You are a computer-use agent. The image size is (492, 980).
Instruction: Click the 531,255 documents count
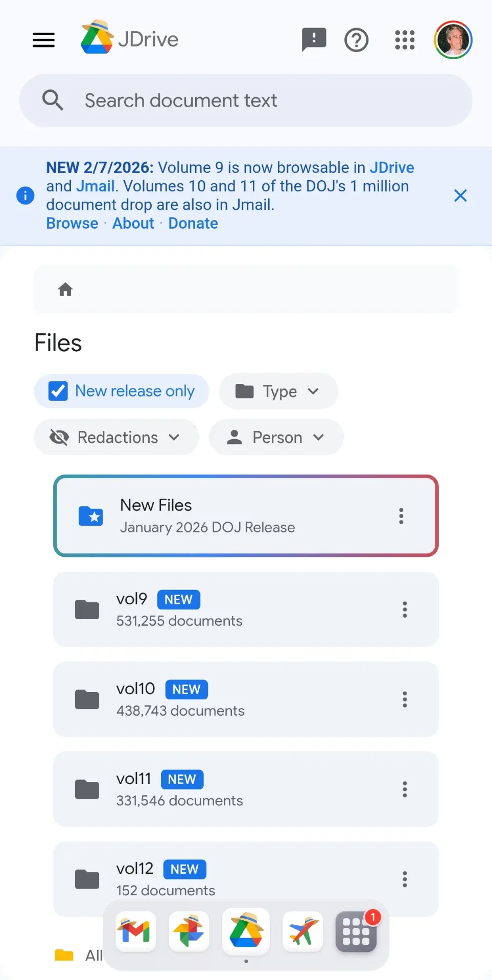click(179, 621)
